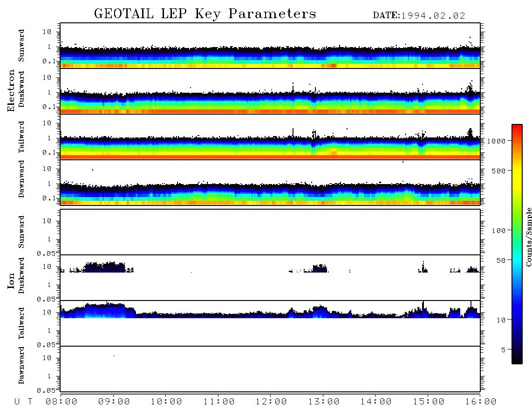Click the "0.05" tick of Ion Dawnward panel
The image size is (532, 410).
[46, 390]
